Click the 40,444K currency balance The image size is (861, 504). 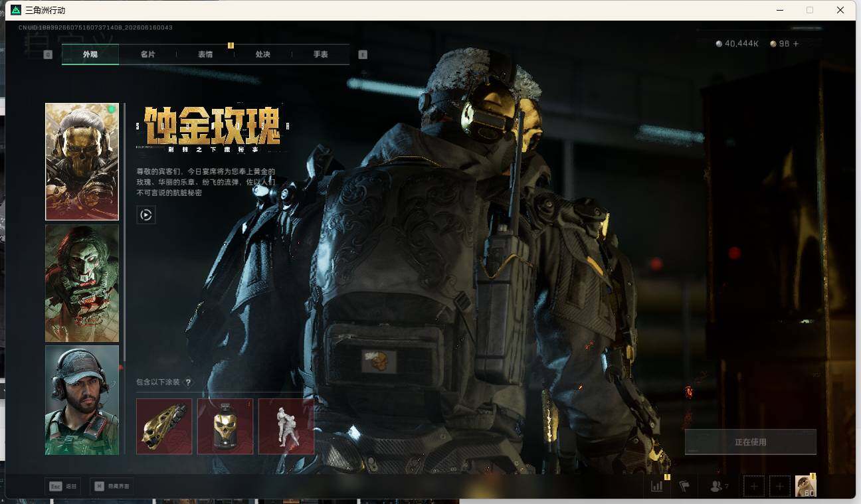pos(737,44)
